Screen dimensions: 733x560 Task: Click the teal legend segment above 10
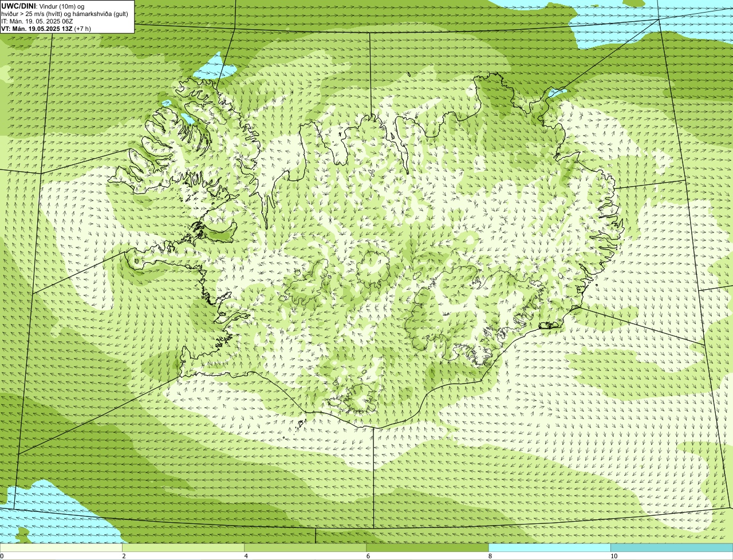tap(672, 548)
